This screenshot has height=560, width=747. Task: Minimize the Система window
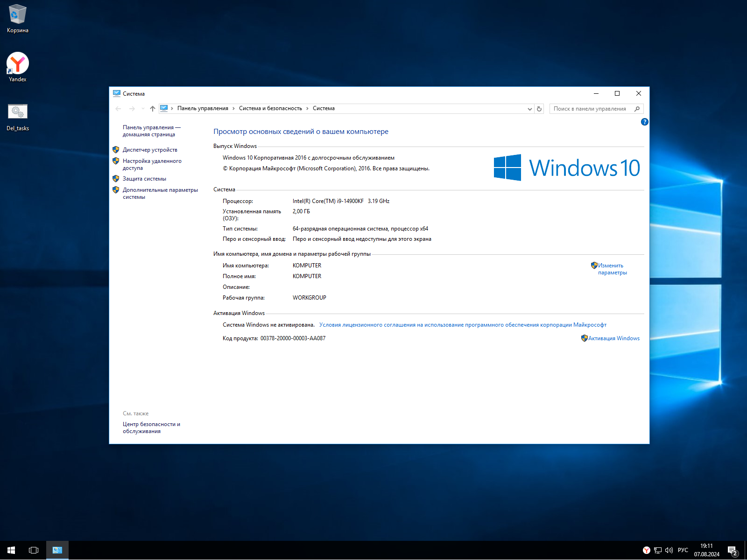click(596, 93)
